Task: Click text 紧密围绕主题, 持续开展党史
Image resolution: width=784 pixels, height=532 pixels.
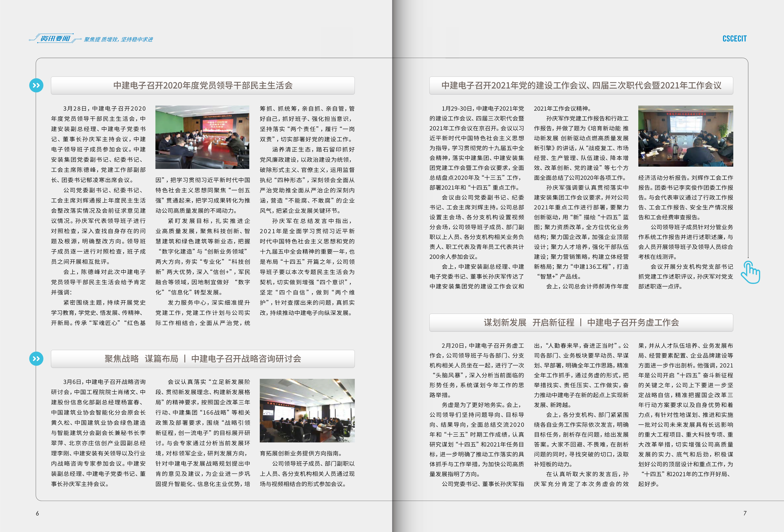Action: click(x=105, y=303)
